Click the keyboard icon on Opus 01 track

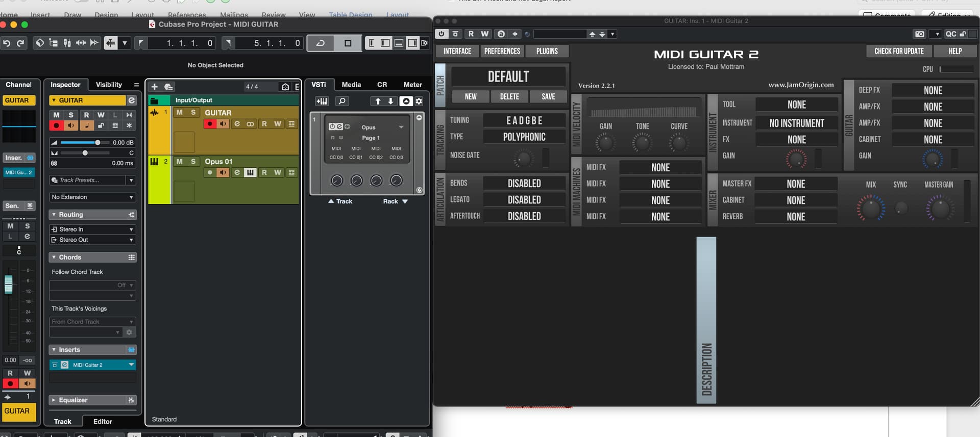pyautogui.click(x=250, y=172)
